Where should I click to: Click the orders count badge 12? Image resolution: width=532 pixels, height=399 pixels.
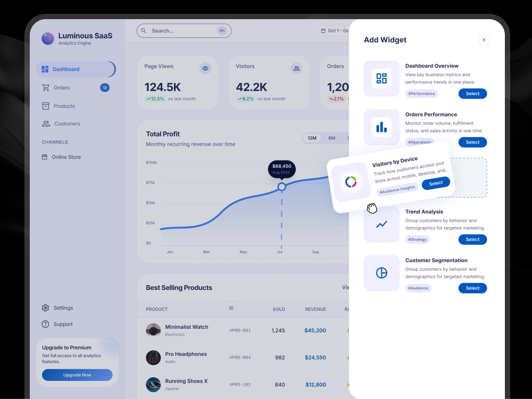click(105, 88)
